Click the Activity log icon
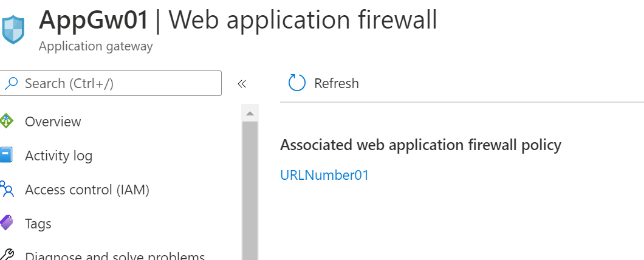The width and height of the screenshot is (644, 260). click(6, 156)
